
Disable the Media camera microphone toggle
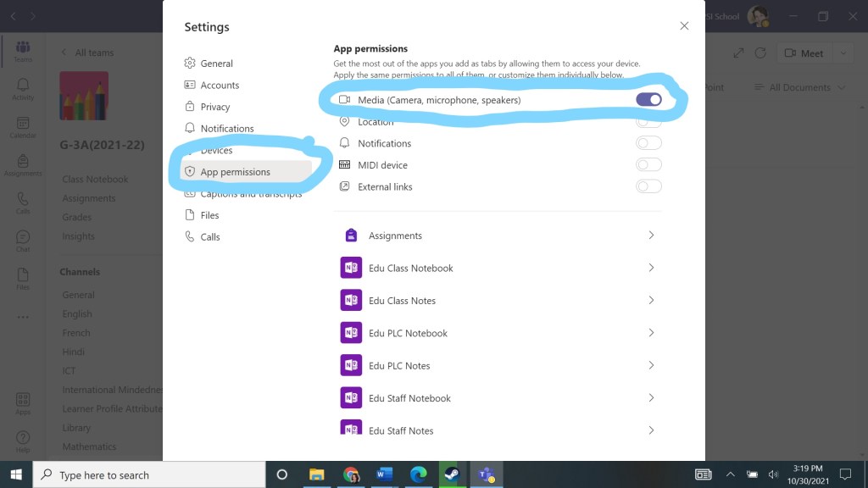648,100
